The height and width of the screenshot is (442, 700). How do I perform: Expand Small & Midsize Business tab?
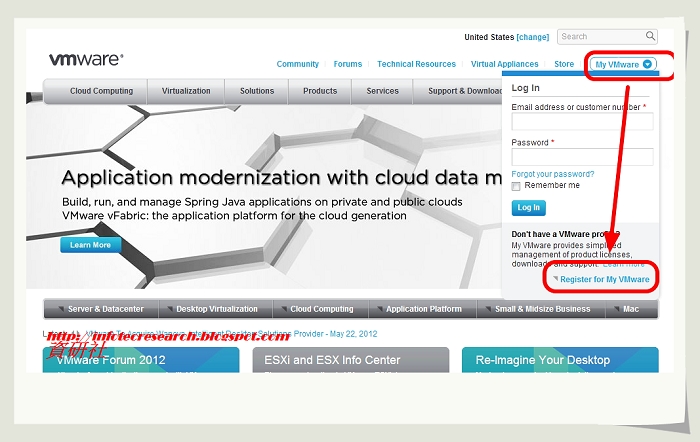tap(541, 309)
